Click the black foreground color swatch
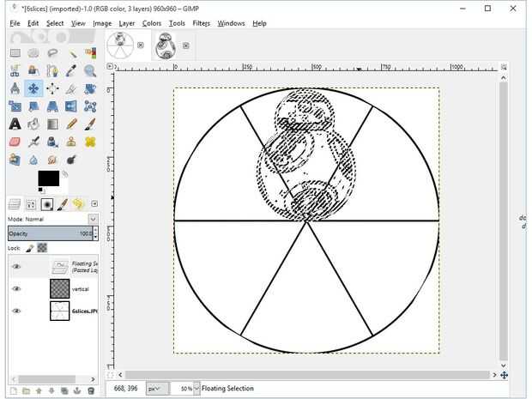This screenshot has height=399, width=532. click(48, 178)
